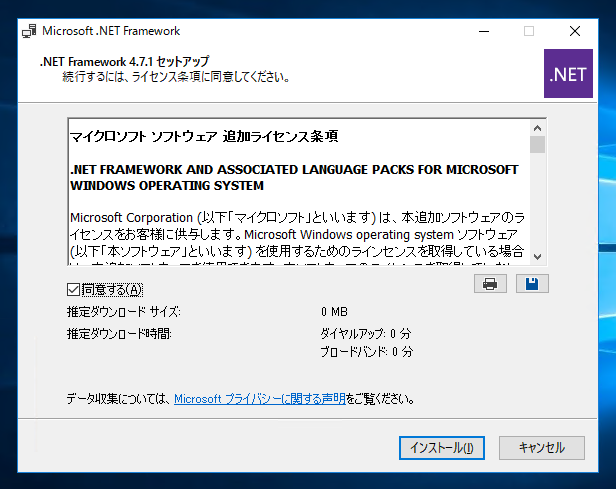This screenshot has width=616, height=489.
Task: Click the 推定ダウンロード時間 label
Action: [x=119, y=334]
